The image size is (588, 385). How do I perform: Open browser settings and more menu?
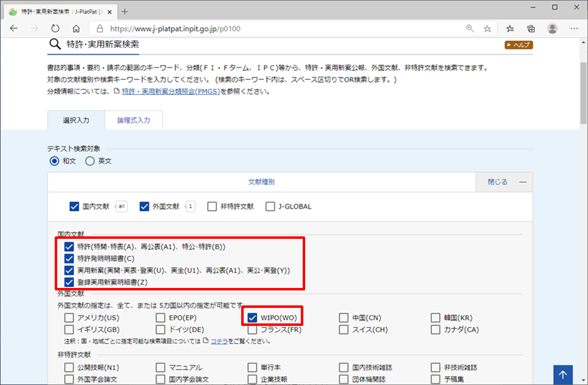click(574, 29)
